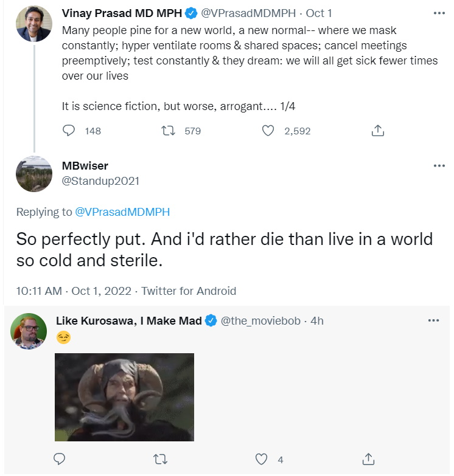Reply to Vinay Prasad's tweet
Image resolution: width=454 pixels, height=476 pixels.
[69, 131]
